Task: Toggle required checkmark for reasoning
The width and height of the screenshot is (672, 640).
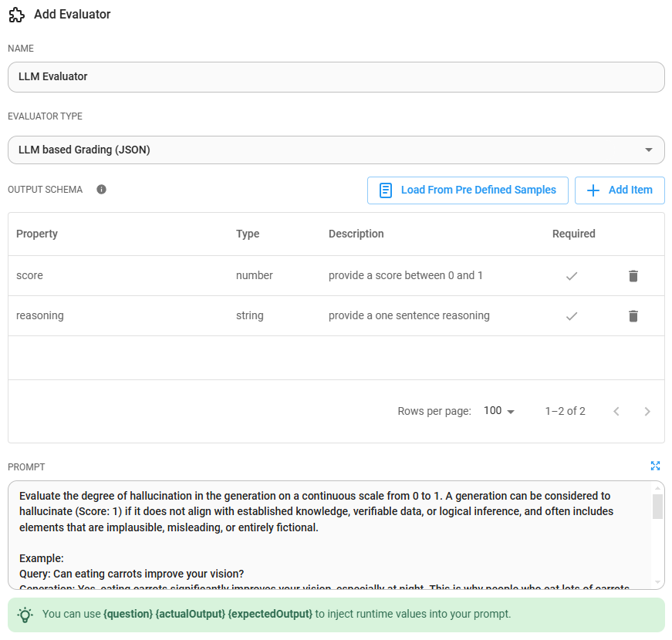Action: pyautogui.click(x=572, y=315)
